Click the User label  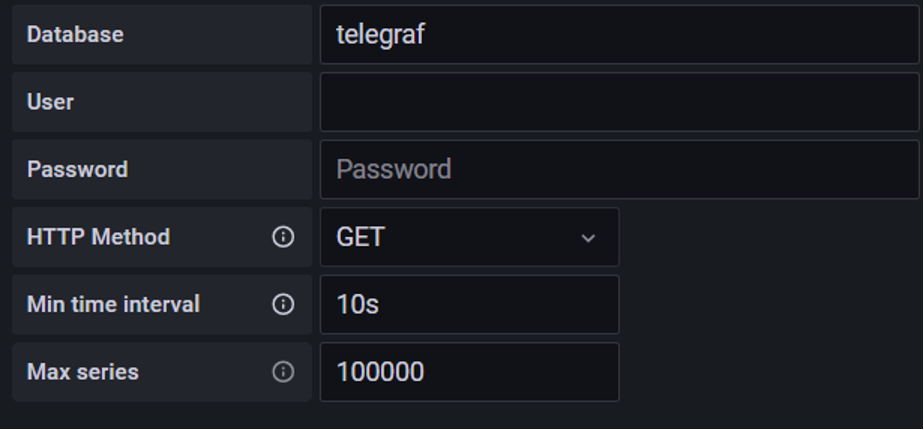50,102
